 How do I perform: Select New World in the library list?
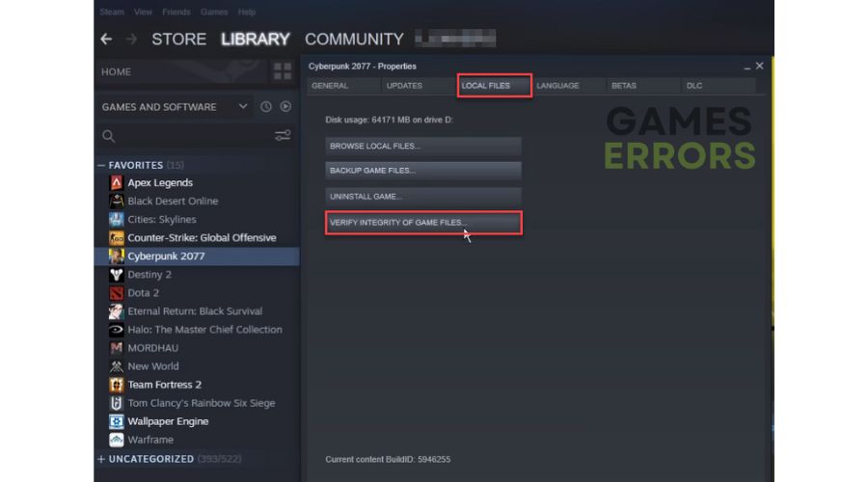[152, 366]
